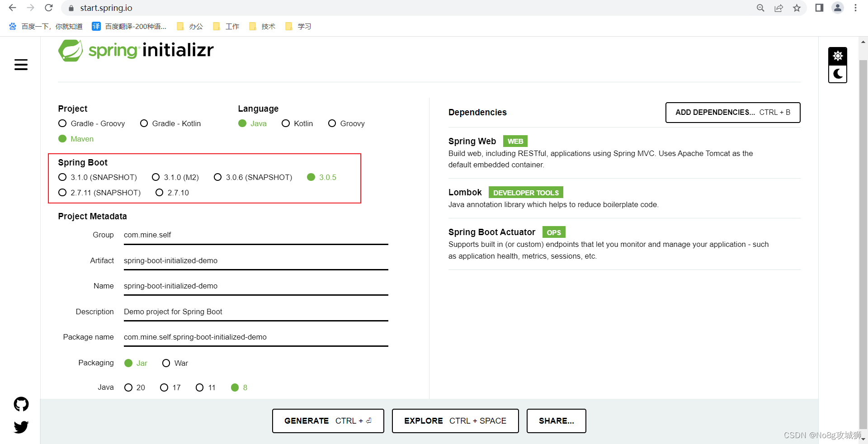Screen dimensions: 868x444
Task: Select Spring Boot 2.7.10
Action: 172,193
